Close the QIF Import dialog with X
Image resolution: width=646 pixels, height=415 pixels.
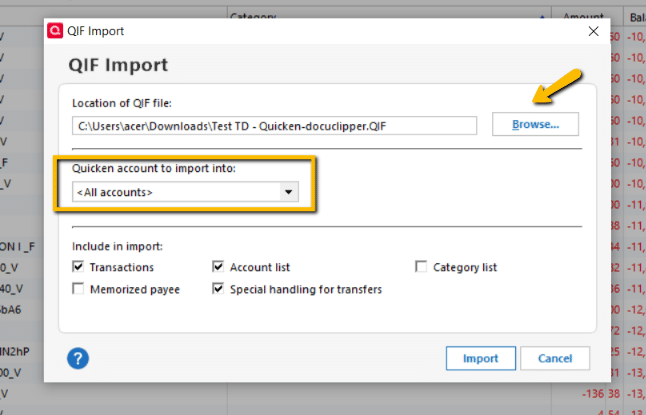593,31
